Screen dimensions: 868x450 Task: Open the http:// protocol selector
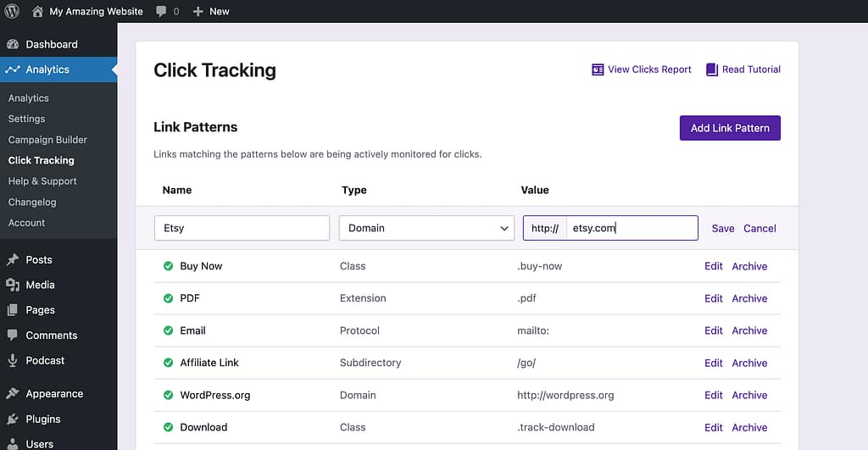(x=545, y=228)
